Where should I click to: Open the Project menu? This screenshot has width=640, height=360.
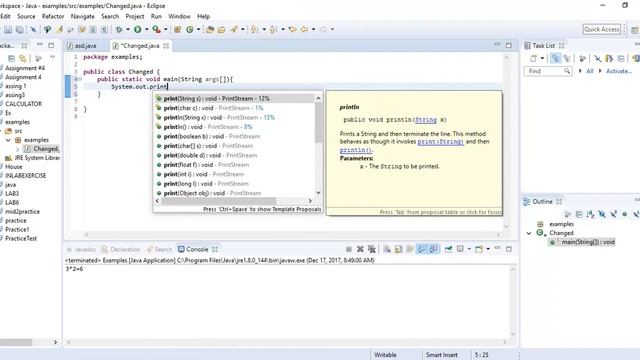pyautogui.click(x=135, y=16)
